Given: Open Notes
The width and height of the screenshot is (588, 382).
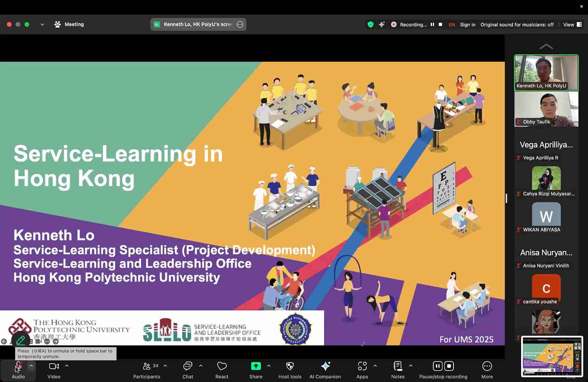Looking at the screenshot, I should pyautogui.click(x=398, y=370).
